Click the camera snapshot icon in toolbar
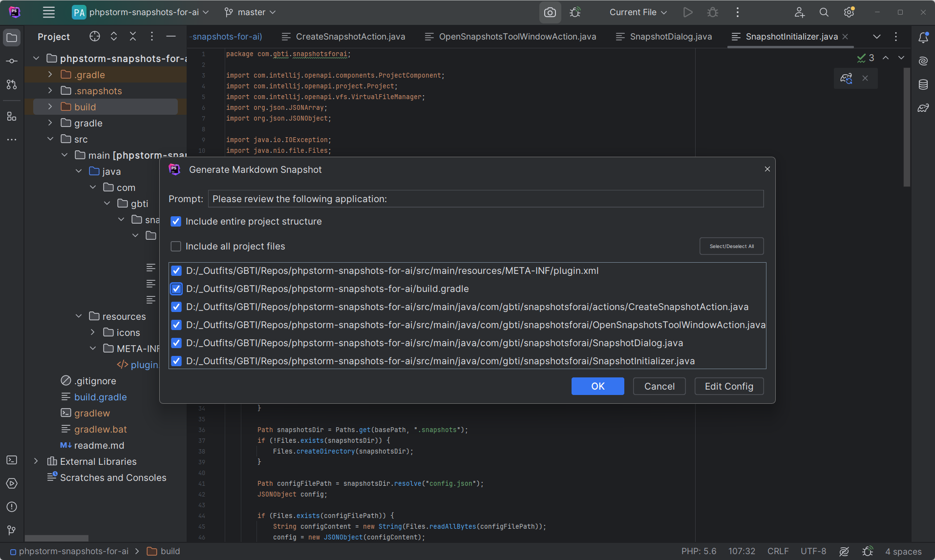 [x=550, y=13]
